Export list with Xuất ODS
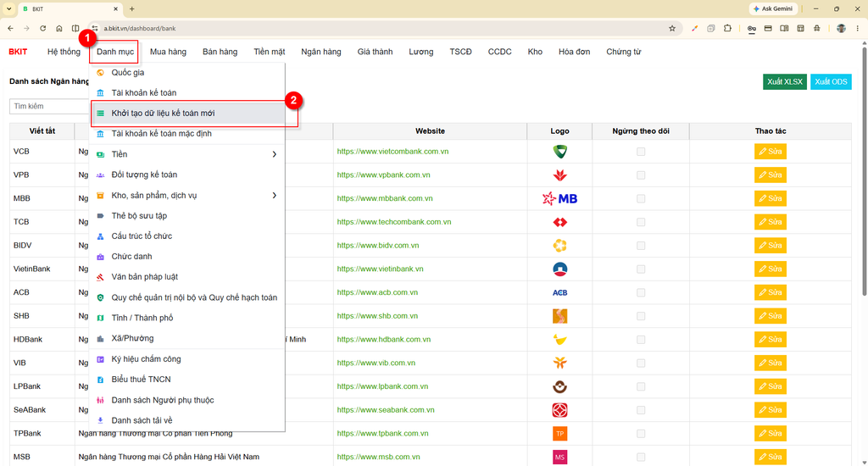Viewport: 868px width, 466px height. coord(831,82)
